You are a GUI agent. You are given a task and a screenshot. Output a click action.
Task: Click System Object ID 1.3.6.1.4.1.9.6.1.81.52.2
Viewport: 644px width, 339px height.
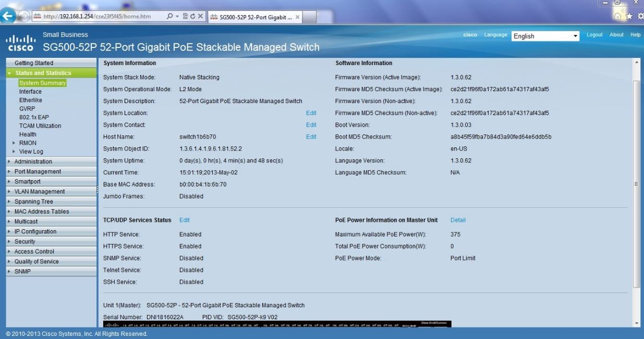coord(211,149)
